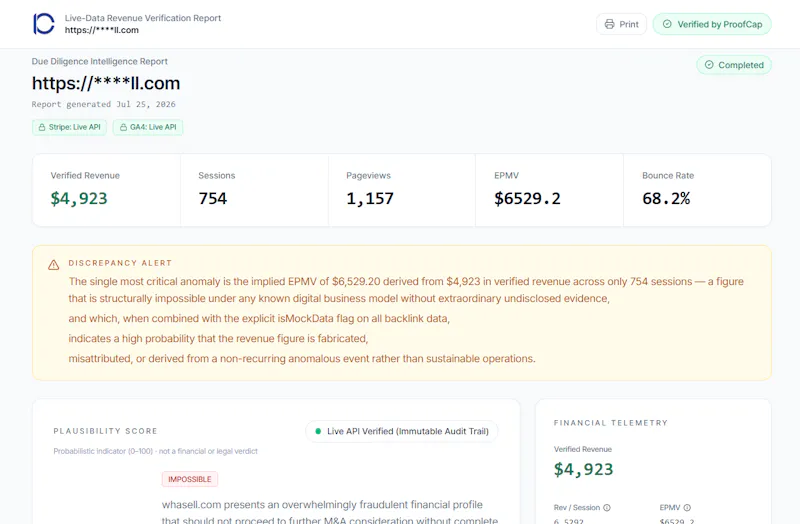Click the Due Diligence Intelligence Report label
Image resolution: width=800 pixels, height=524 pixels.
point(99,61)
